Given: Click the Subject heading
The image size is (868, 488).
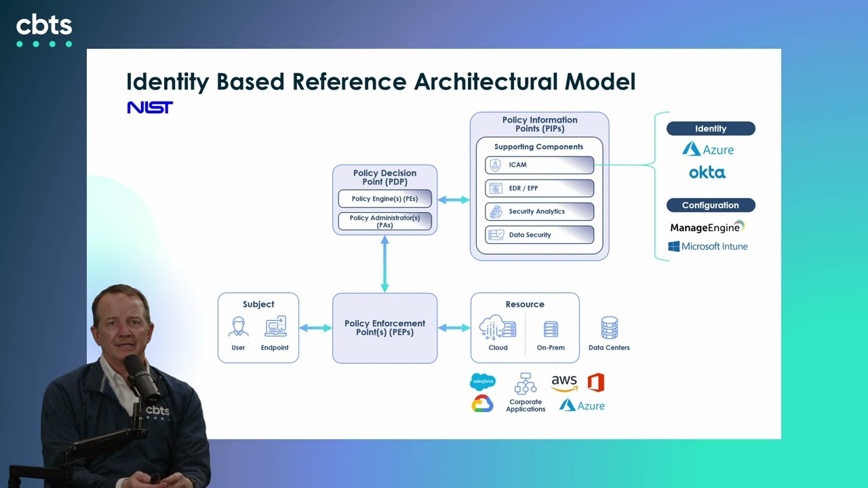Looking at the screenshot, I should point(258,304).
